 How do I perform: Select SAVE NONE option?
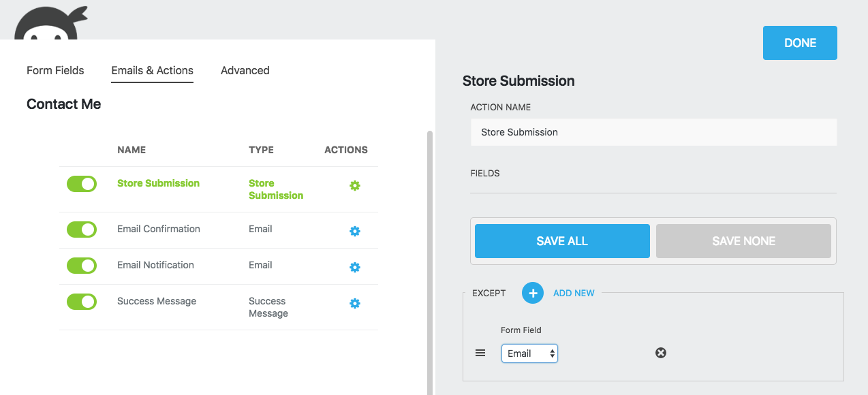743,240
